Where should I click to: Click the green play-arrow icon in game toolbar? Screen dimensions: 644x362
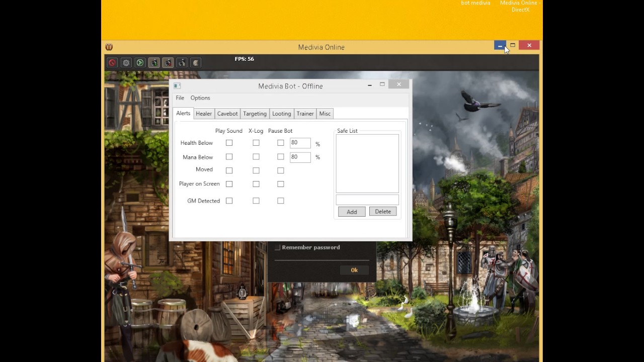[140, 63]
